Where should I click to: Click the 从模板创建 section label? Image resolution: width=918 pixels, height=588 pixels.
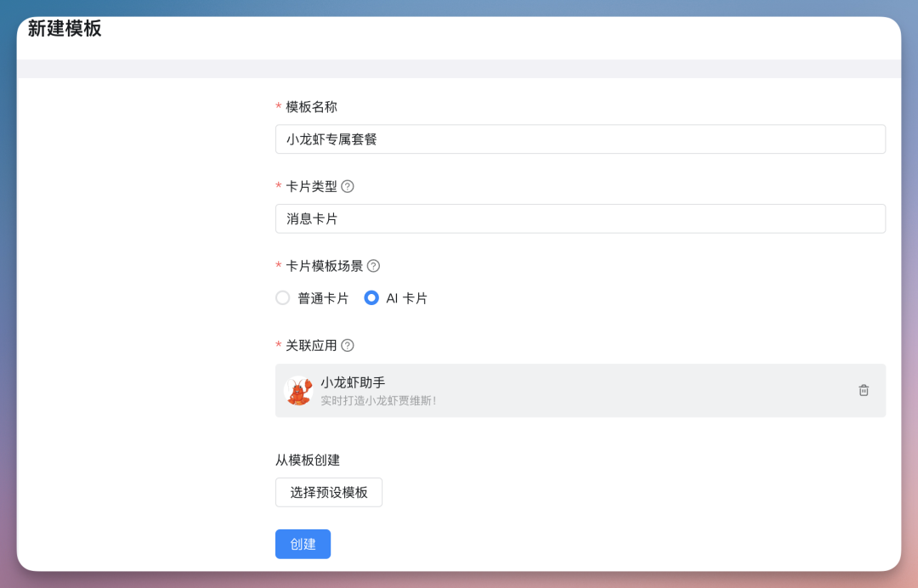click(306, 460)
